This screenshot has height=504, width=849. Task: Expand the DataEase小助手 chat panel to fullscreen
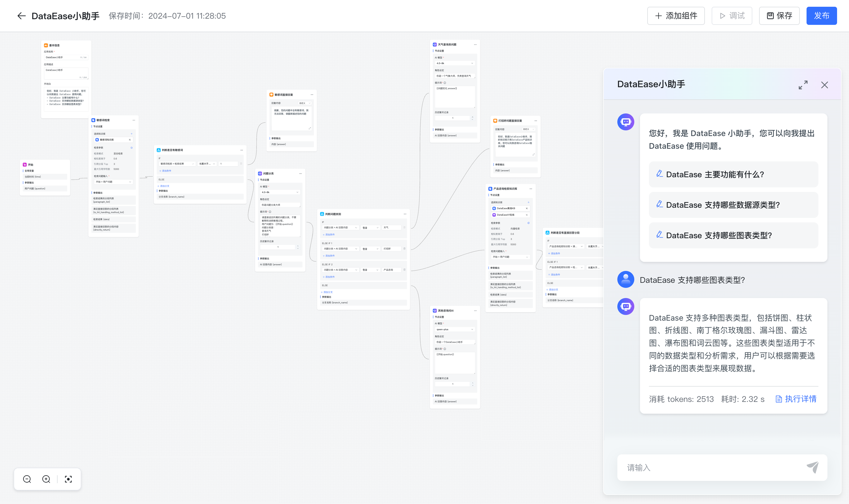(803, 85)
